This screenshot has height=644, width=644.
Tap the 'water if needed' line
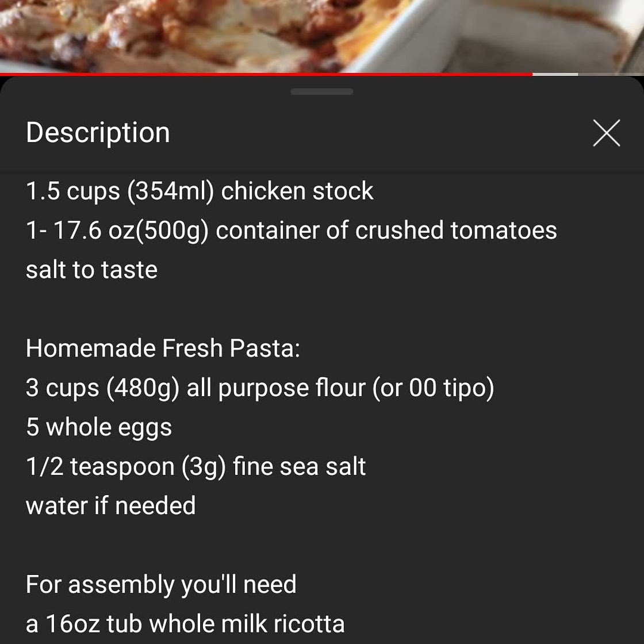110,506
